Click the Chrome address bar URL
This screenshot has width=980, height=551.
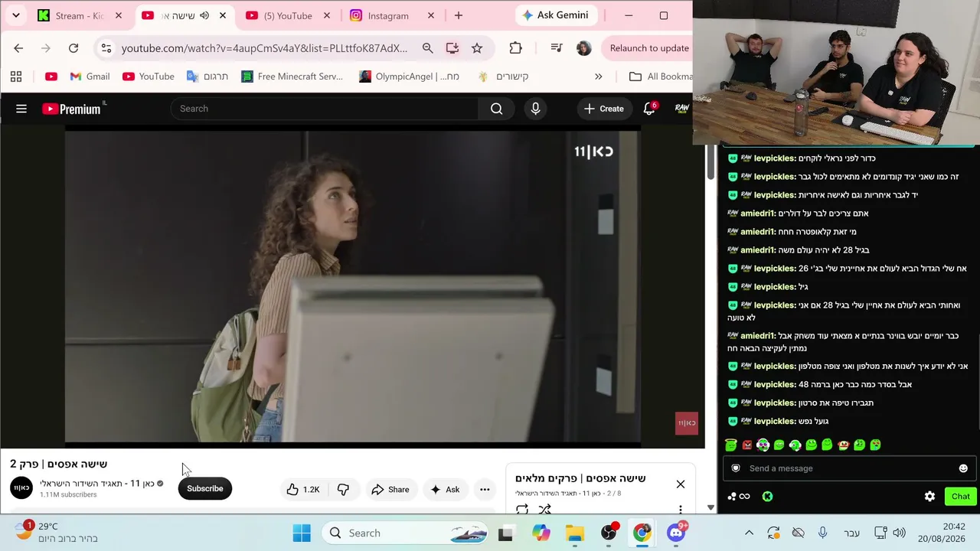[x=264, y=48]
